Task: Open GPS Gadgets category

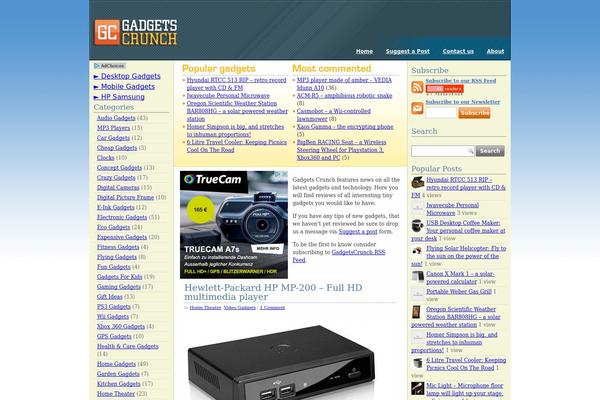Action: [114, 336]
